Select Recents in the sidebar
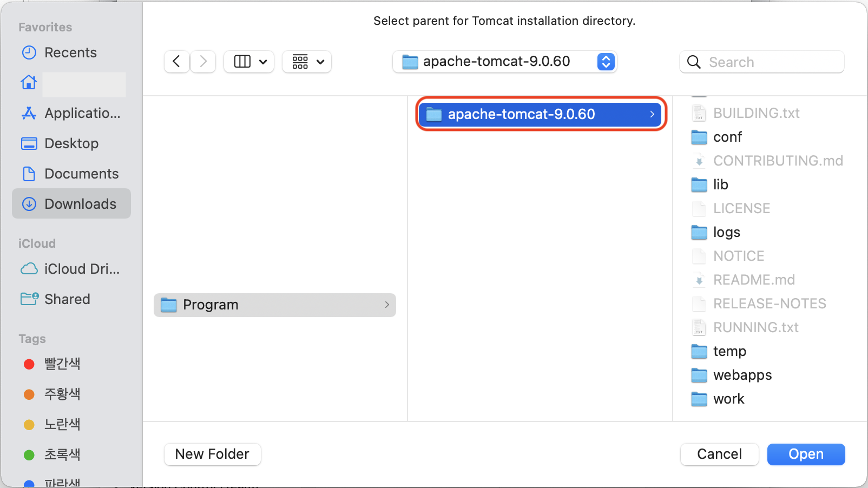868x488 pixels. pyautogui.click(x=71, y=52)
